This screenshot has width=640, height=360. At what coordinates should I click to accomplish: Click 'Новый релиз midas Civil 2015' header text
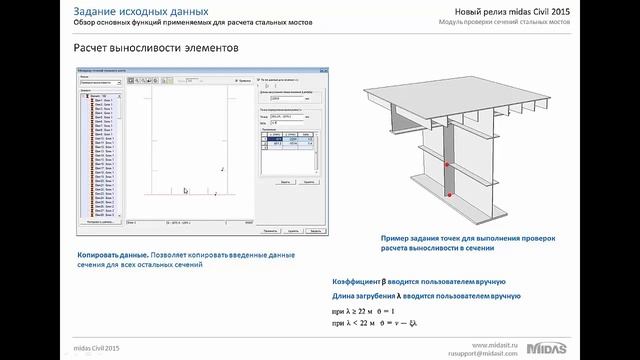(512, 11)
